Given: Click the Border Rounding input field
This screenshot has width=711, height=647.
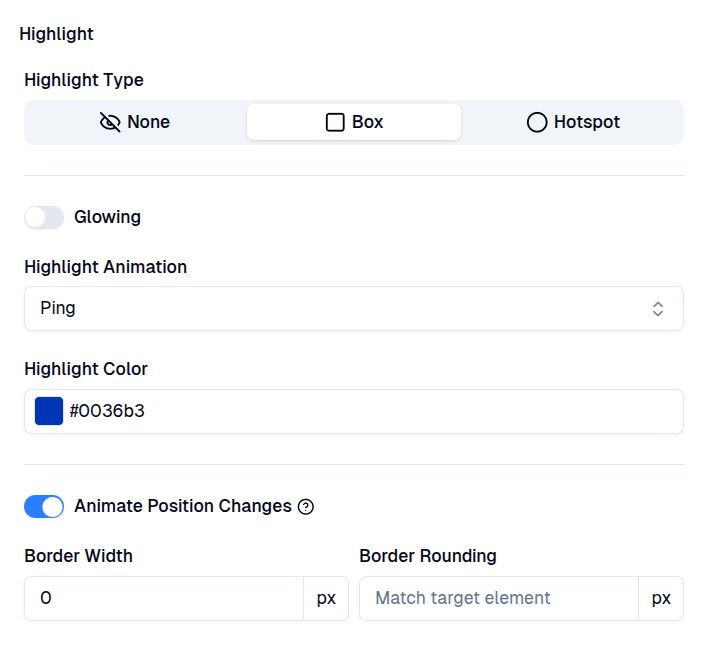Looking at the screenshot, I should click(x=498, y=598).
